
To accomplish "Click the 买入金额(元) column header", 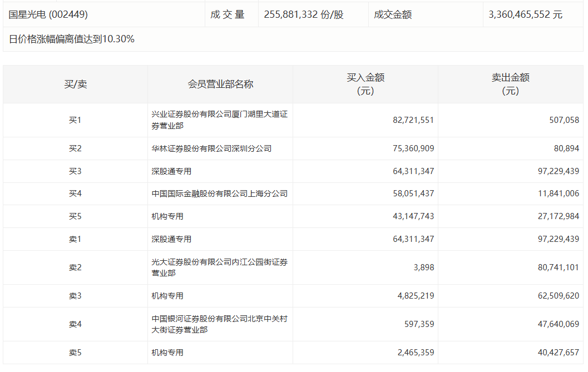I will pos(365,85).
